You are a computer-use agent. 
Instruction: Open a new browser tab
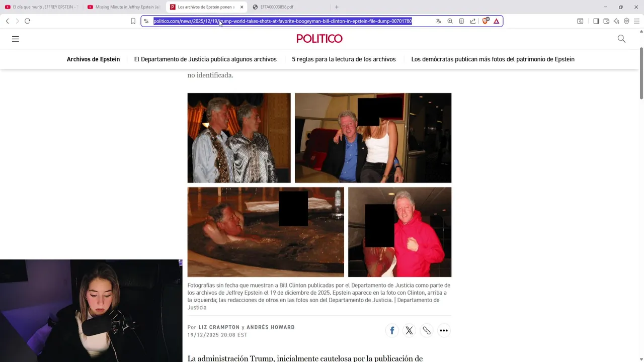[x=337, y=7]
